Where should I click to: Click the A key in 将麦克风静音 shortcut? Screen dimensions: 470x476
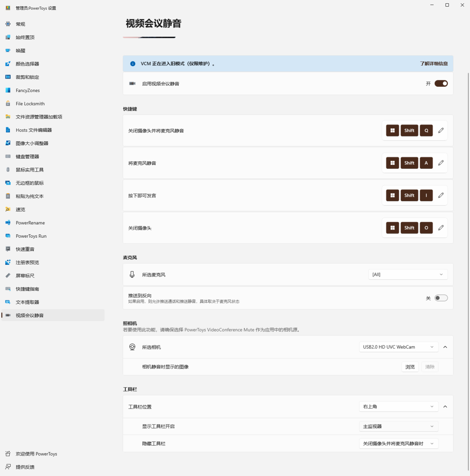(426, 163)
